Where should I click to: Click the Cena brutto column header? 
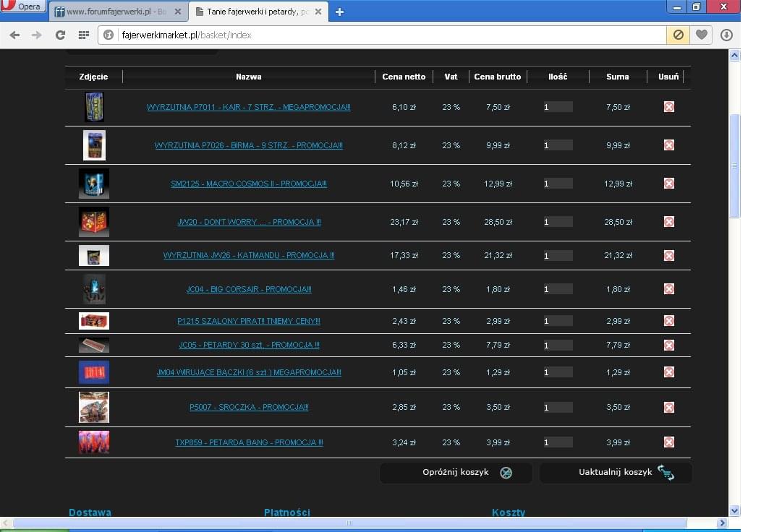pyautogui.click(x=498, y=77)
